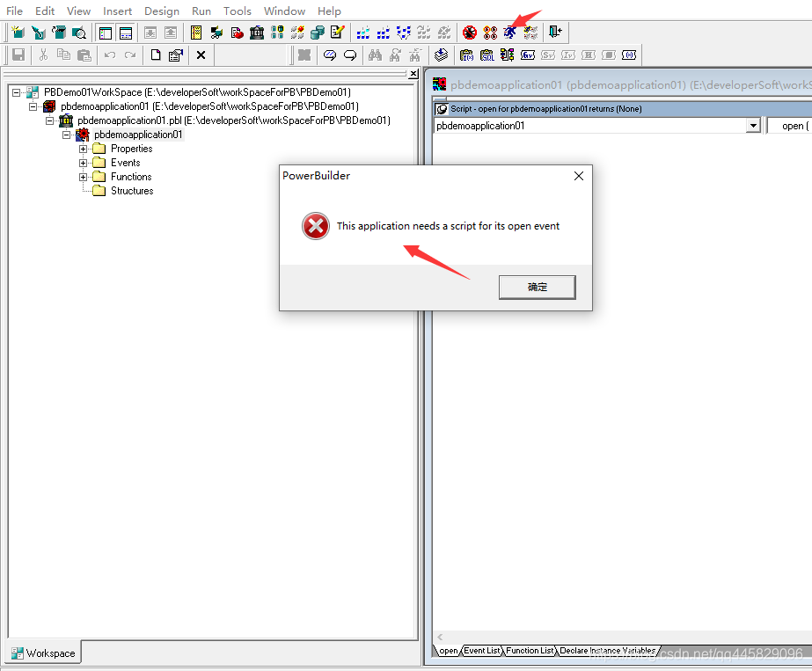Click the Open object toolbar icon
The width and height of the screenshot is (812, 671).
[x=59, y=33]
